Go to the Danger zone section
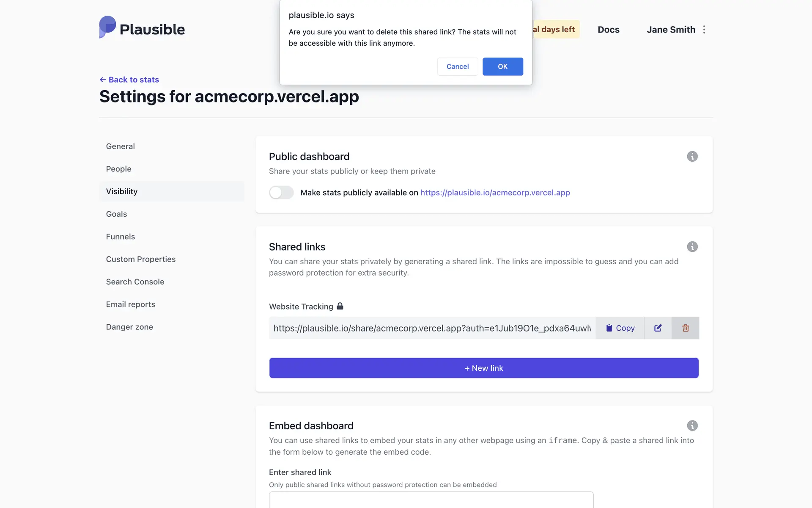812x508 pixels. click(x=129, y=327)
